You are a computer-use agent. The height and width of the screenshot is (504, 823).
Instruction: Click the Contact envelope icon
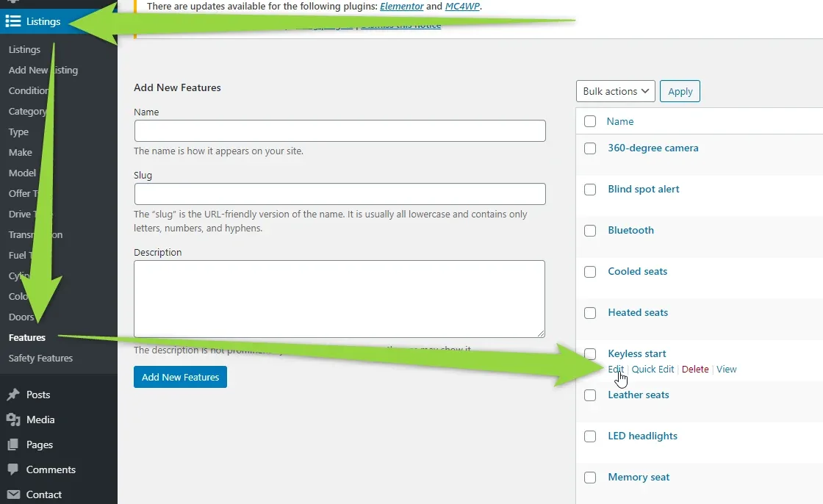click(x=14, y=494)
